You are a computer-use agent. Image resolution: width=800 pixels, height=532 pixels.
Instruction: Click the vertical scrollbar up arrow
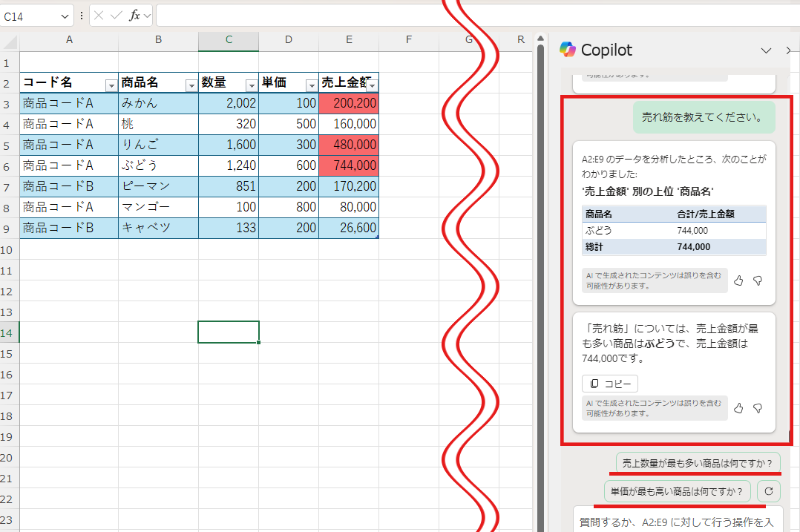coord(540,39)
